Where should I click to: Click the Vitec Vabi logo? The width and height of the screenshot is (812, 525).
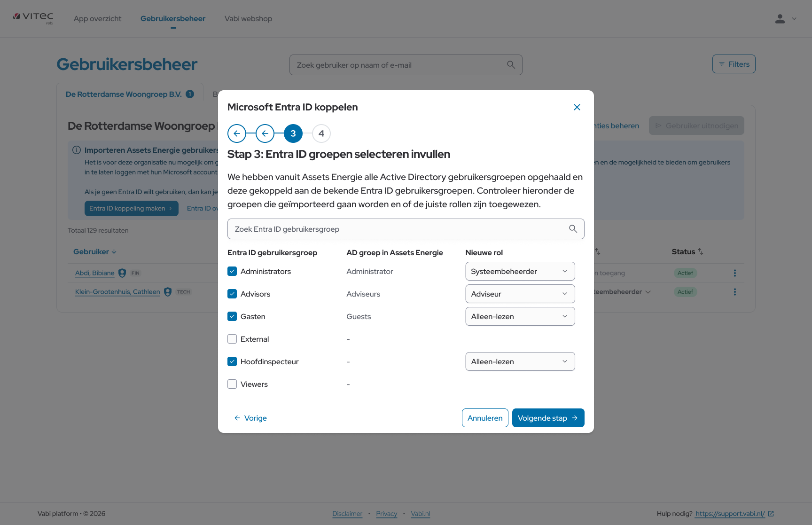point(33,18)
